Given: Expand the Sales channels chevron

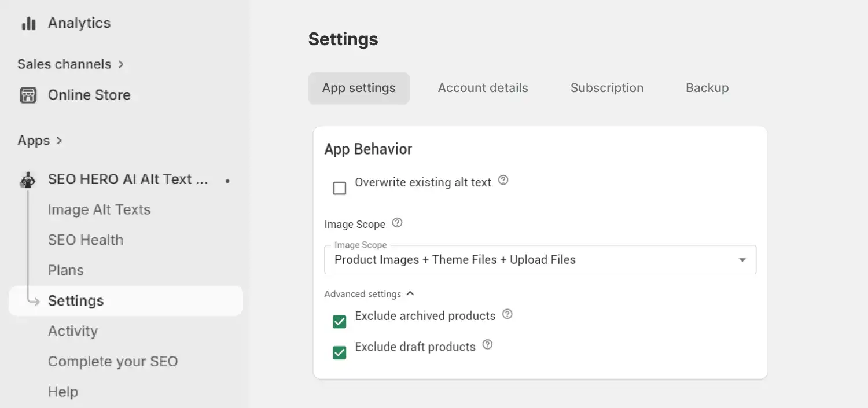Looking at the screenshot, I should [121, 64].
